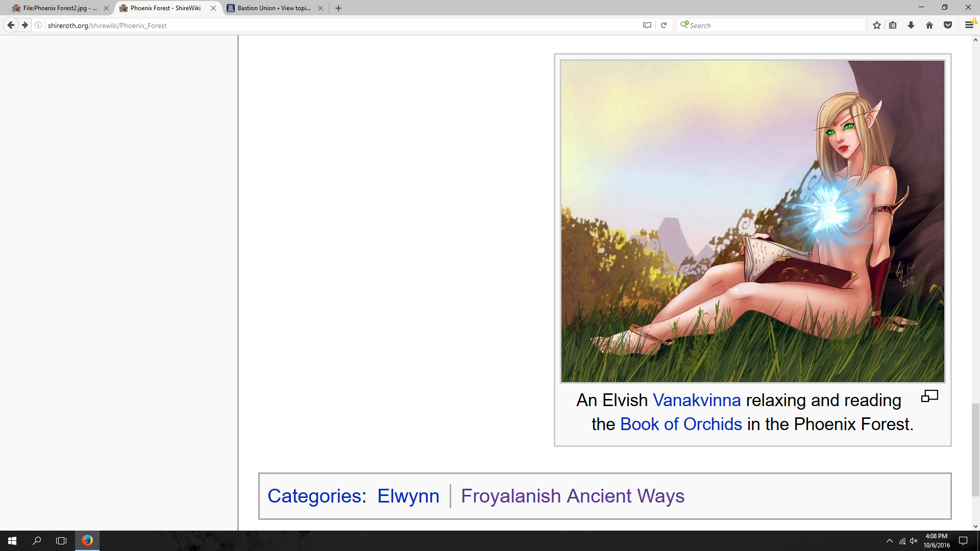Open Task View on taskbar
The width and height of the screenshot is (980, 551).
tap(61, 541)
